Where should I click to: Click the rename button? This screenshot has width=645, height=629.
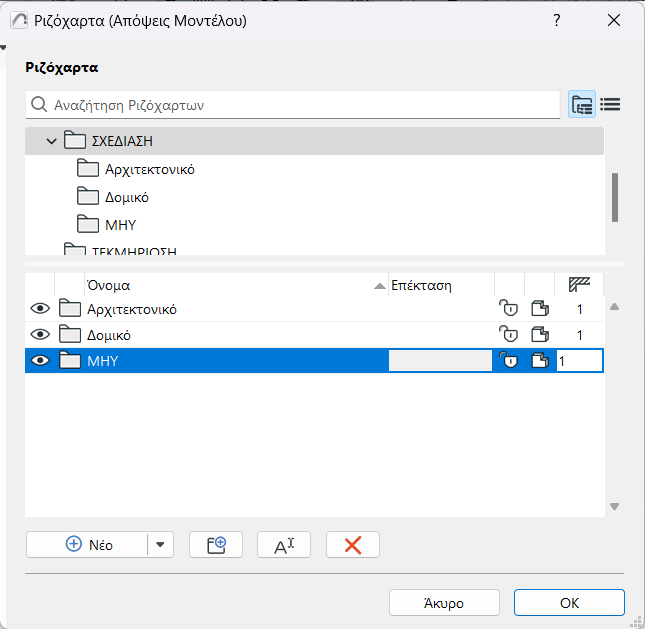click(284, 545)
